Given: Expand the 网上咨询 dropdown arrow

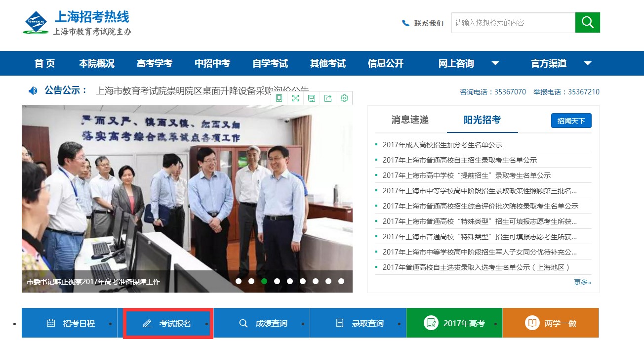Looking at the screenshot, I should click(x=495, y=63).
